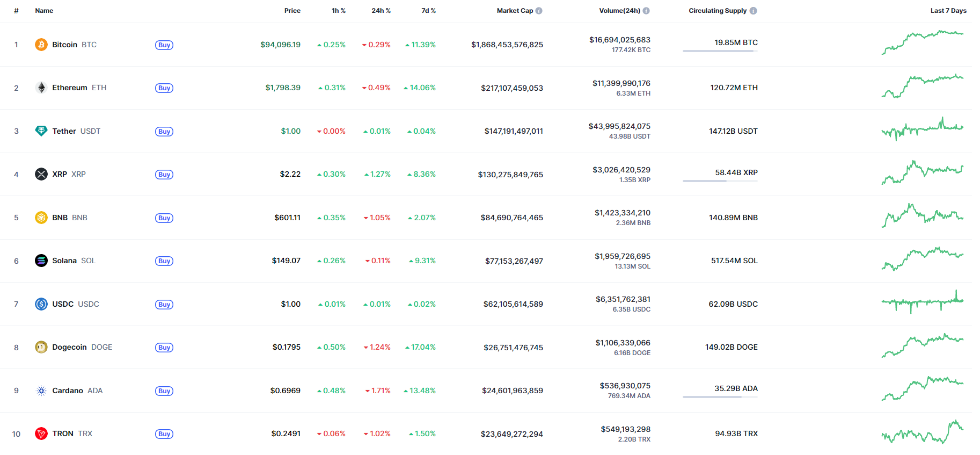Sort the table by the # rank header

[x=16, y=11]
